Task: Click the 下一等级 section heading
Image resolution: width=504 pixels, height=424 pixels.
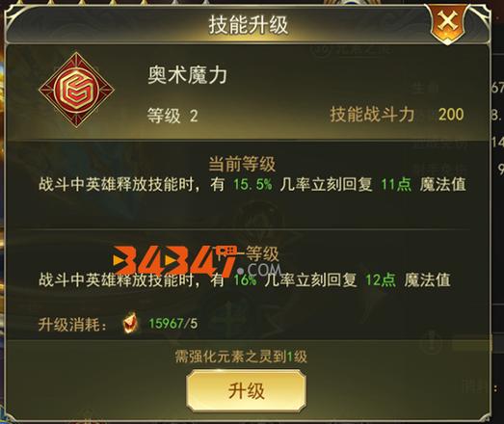Action: coord(248,254)
